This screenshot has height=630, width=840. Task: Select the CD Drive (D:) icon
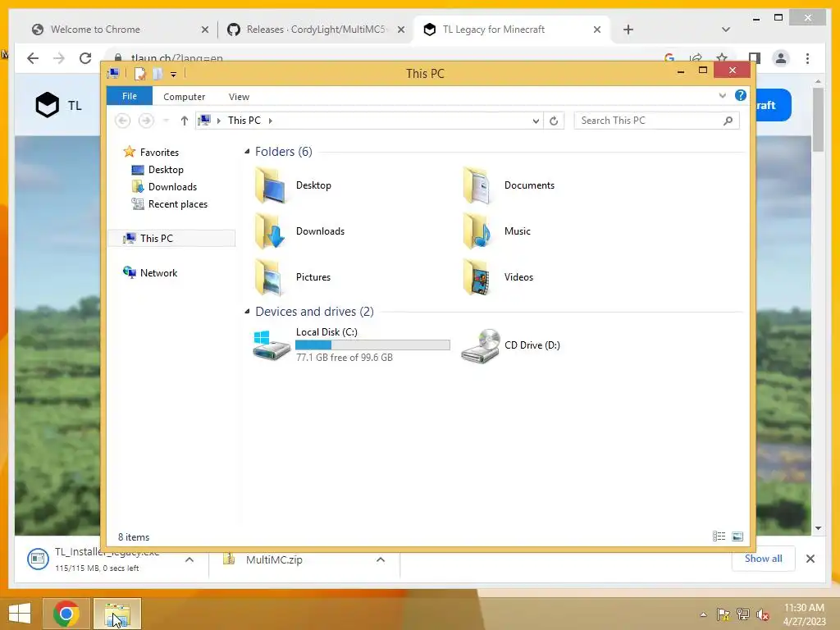click(x=481, y=346)
